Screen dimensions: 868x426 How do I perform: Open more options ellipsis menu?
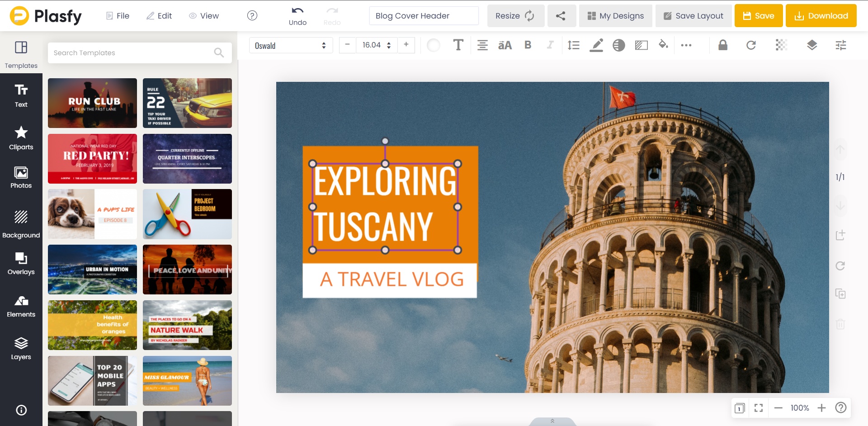point(686,45)
